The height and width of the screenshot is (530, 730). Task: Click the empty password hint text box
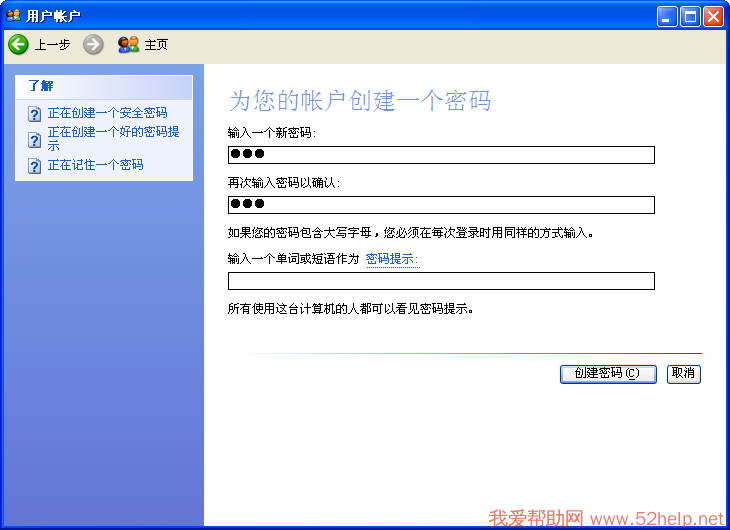coord(441,281)
